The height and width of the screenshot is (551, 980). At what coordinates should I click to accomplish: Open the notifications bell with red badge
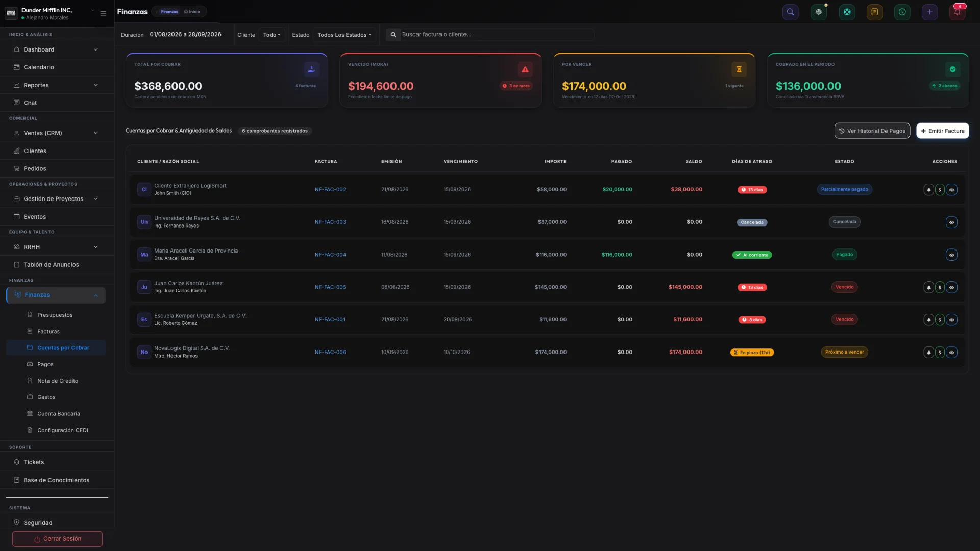point(957,12)
